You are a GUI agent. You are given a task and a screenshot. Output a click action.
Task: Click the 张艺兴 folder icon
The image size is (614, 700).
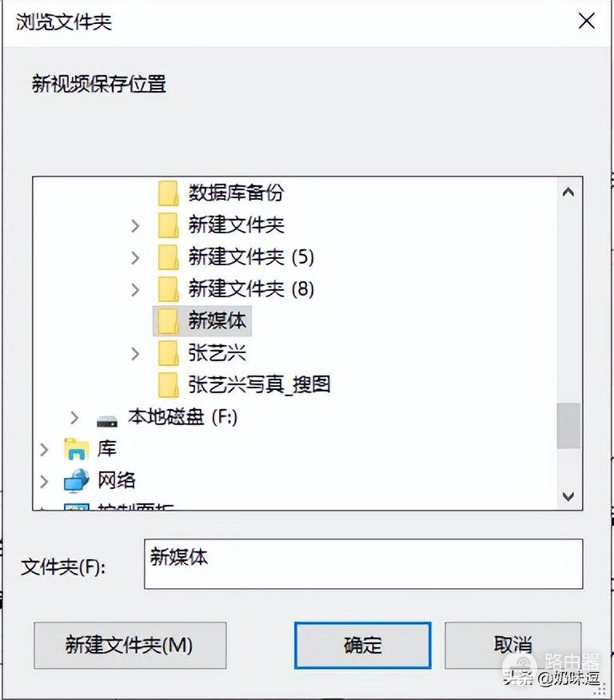tap(168, 352)
